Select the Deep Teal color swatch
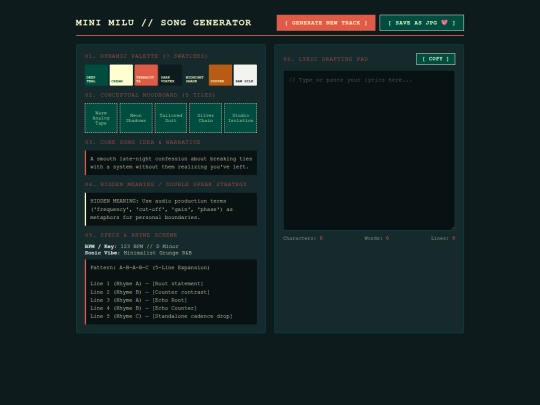The width and height of the screenshot is (540, 405). click(x=96, y=75)
